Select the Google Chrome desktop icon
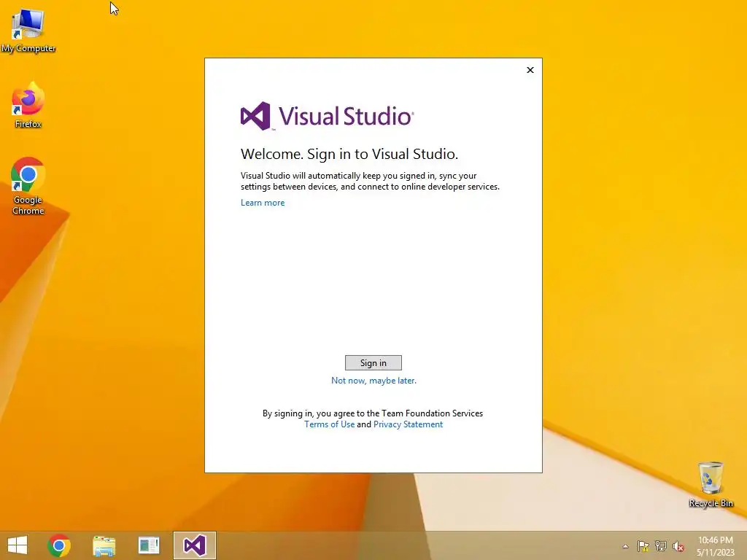The image size is (747, 560). tap(28, 186)
